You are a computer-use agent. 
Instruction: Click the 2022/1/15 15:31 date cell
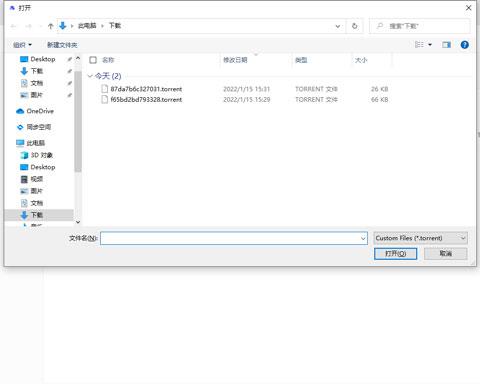(246, 89)
